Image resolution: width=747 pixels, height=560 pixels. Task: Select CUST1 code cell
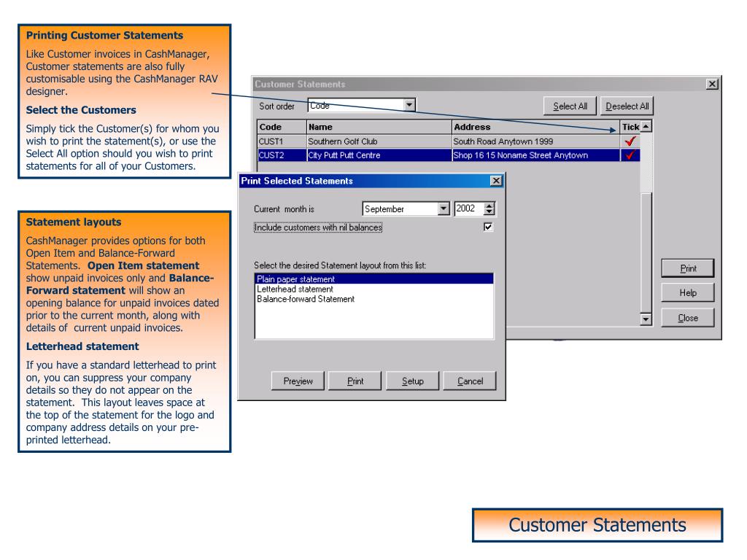click(x=282, y=141)
